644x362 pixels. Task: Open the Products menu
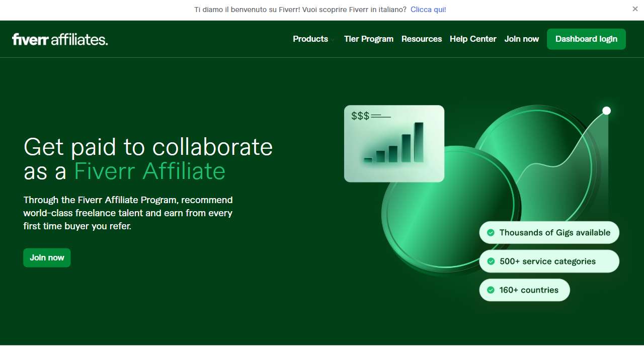point(310,39)
